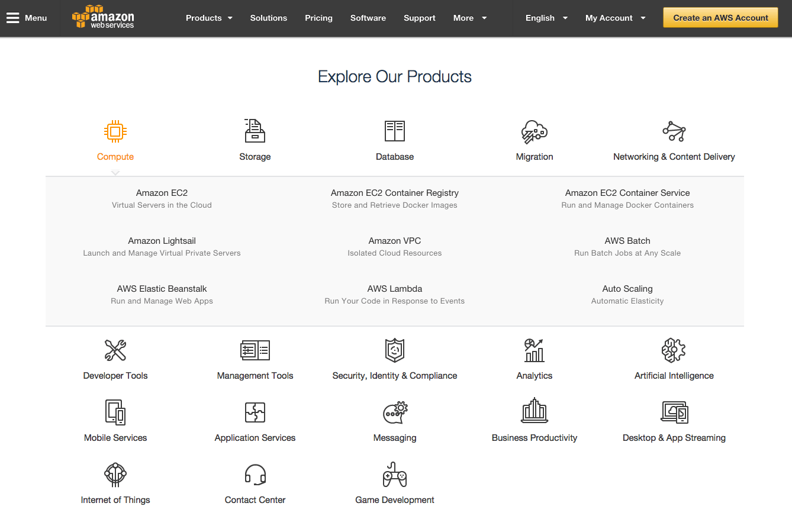Open the Game Development controller icon

tap(395, 474)
